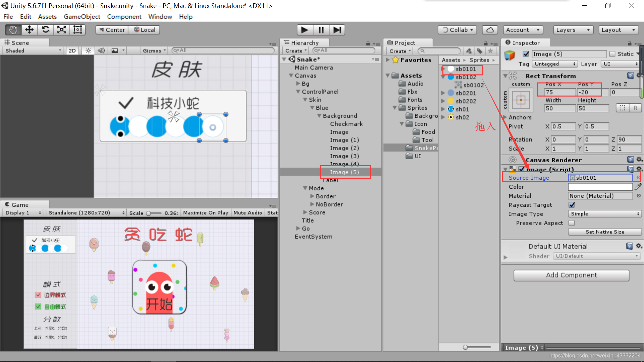Open Rect Transform help icon
Viewport: 644px width, 362px height.
pyautogui.click(x=631, y=76)
